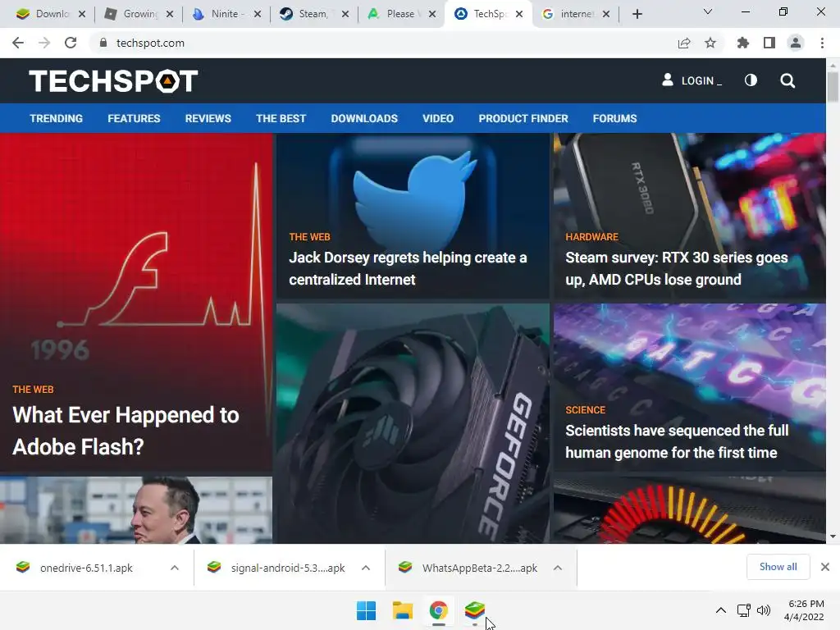
Task: View site security padlock info
Action: point(103,43)
